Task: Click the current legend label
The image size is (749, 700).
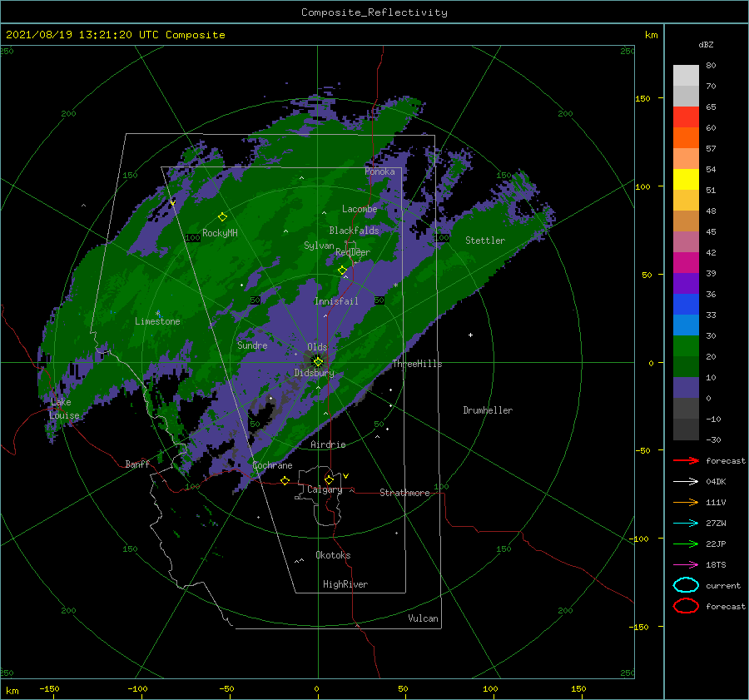Action: pyautogui.click(x=723, y=585)
